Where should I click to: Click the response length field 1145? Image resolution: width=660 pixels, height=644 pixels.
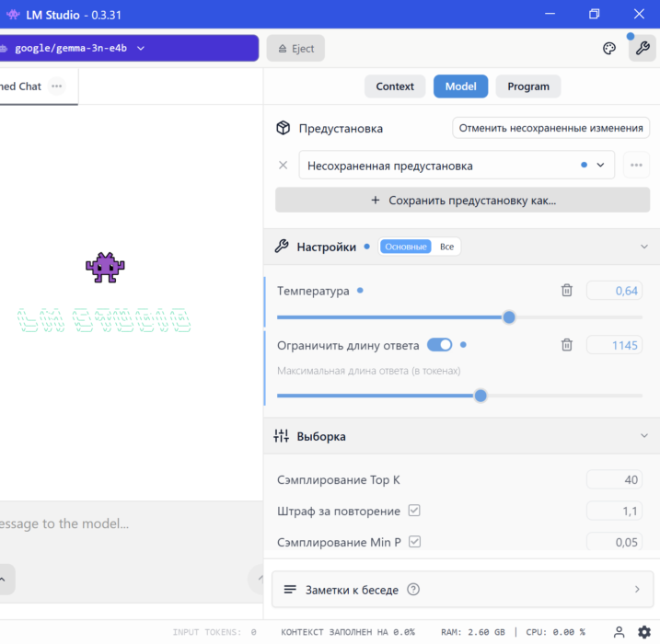614,345
